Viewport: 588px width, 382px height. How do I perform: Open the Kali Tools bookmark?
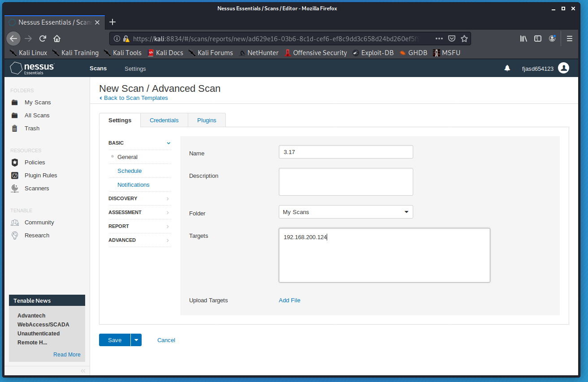(x=122, y=53)
